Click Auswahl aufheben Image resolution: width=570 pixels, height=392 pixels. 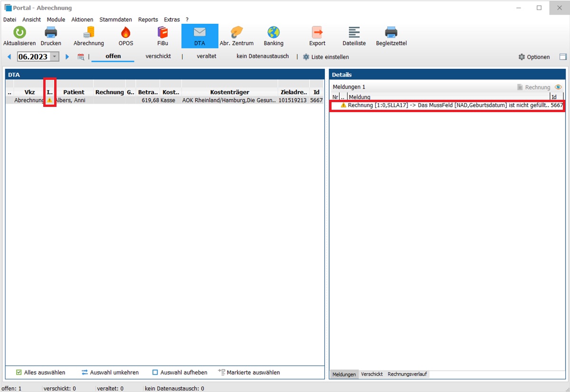[x=180, y=373]
